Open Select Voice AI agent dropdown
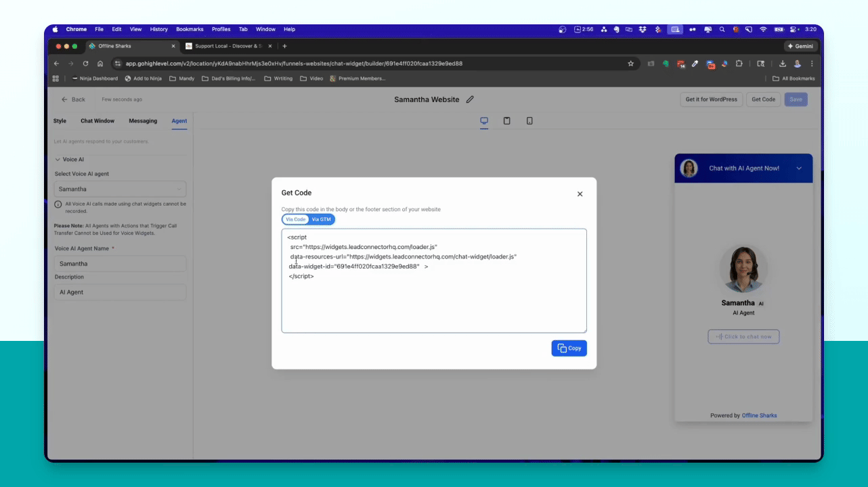 121,189
